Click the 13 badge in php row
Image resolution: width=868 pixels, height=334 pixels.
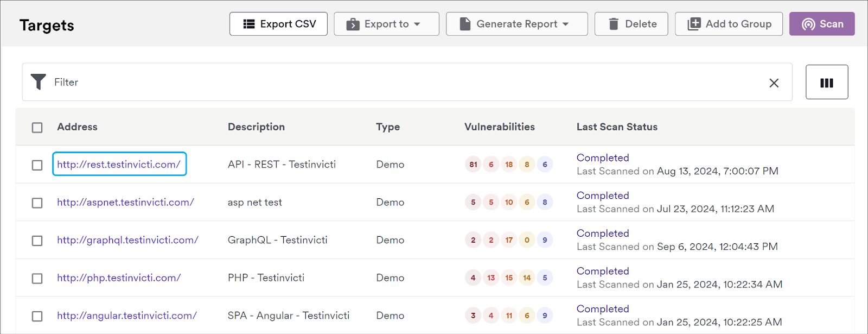click(491, 278)
